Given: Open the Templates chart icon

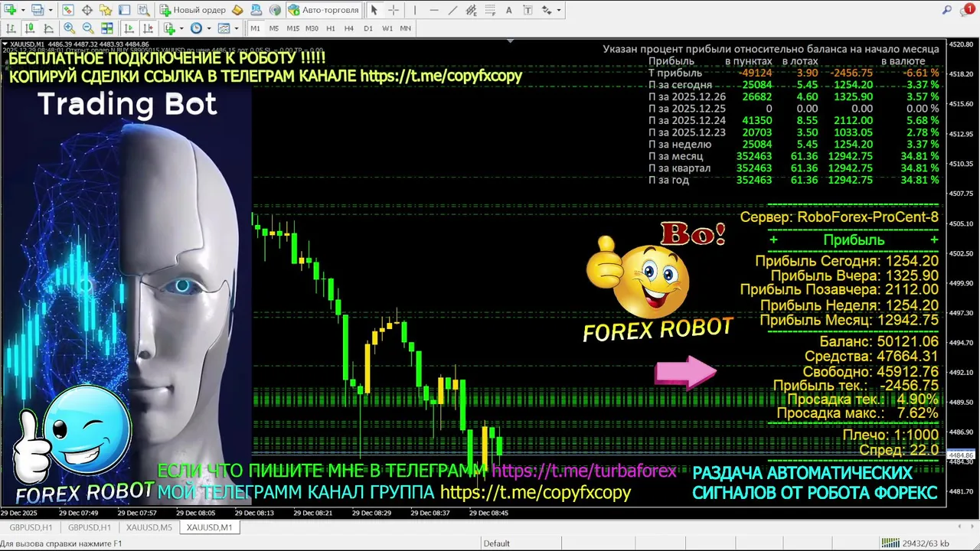Looking at the screenshot, I should 224,28.
